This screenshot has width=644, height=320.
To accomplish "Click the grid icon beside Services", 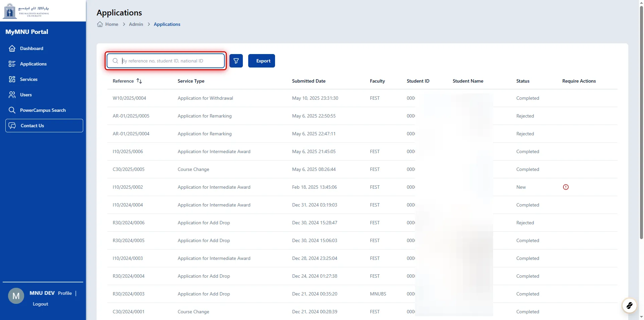I will (x=12, y=79).
